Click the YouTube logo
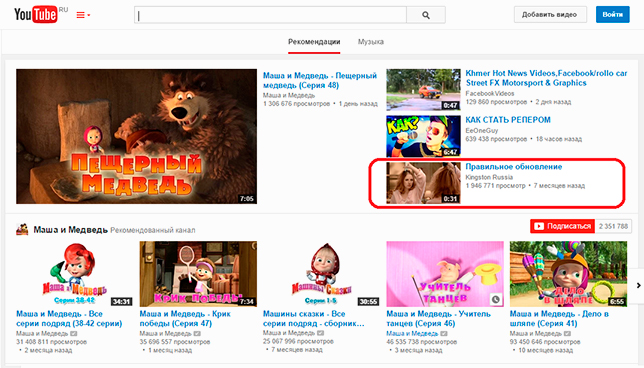 pos(36,15)
